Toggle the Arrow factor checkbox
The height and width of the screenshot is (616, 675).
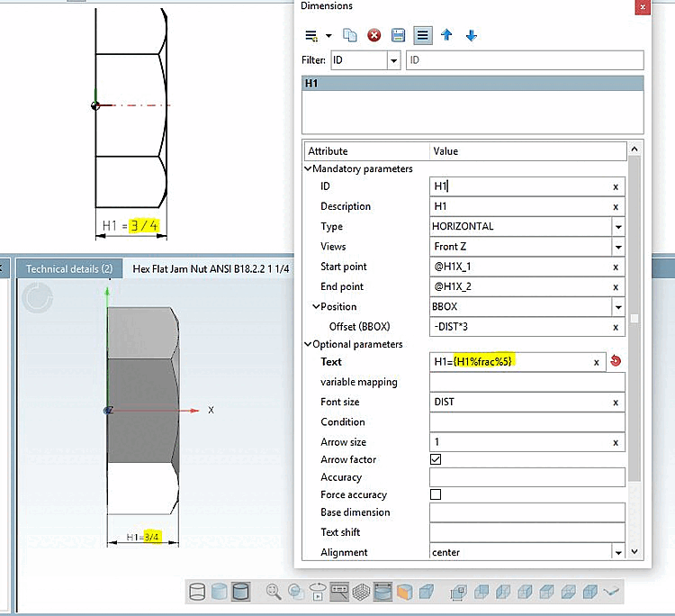pyautogui.click(x=436, y=459)
